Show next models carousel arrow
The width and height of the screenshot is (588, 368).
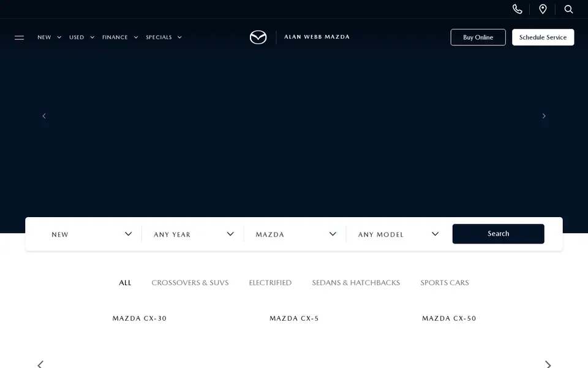[548, 364]
